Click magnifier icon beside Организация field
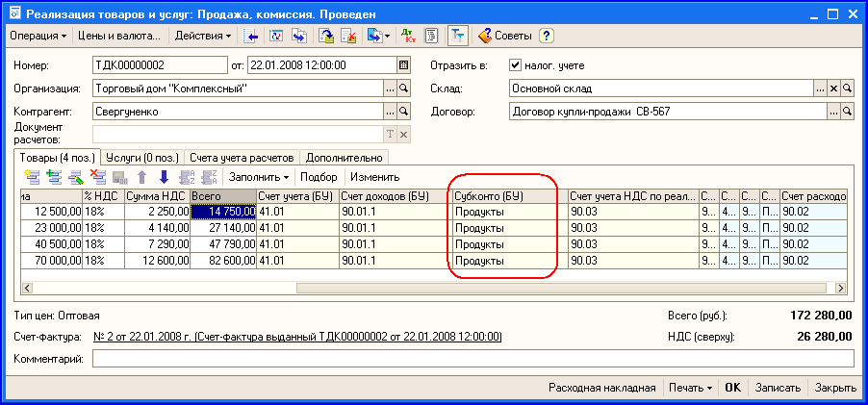The height and width of the screenshot is (405, 868). pyautogui.click(x=404, y=89)
